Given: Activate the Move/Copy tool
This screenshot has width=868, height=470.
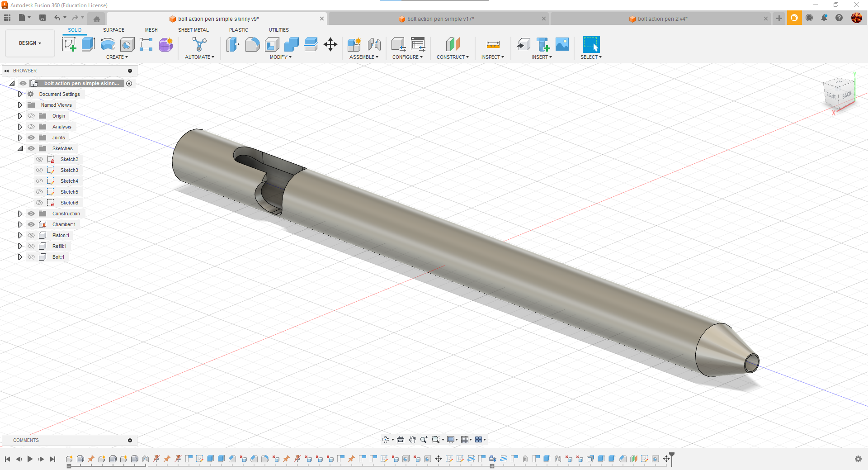Looking at the screenshot, I should point(330,44).
